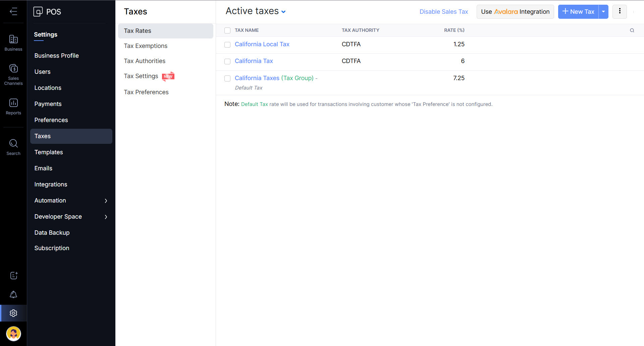This screenshot has width=644, height=346.
Task: Click the settings gear icon
Action: coord(13,313)
